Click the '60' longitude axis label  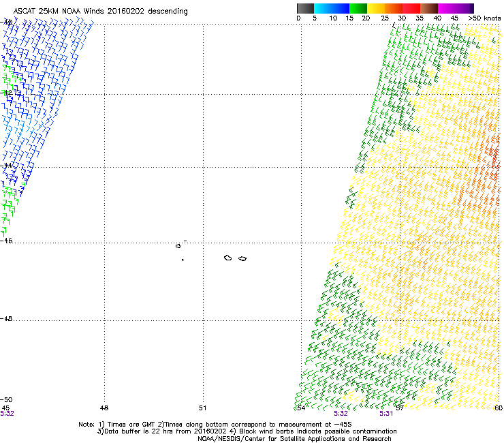(x=499, y=408)
